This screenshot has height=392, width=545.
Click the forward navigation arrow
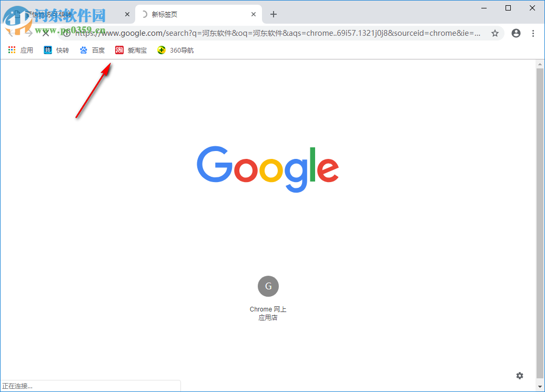tap(27, 33)
